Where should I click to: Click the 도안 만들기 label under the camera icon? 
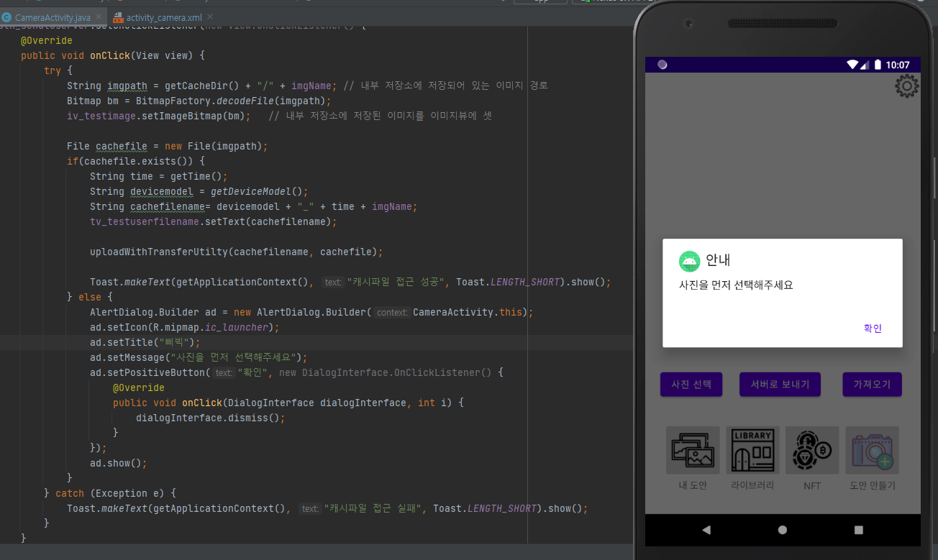[873, 485]
